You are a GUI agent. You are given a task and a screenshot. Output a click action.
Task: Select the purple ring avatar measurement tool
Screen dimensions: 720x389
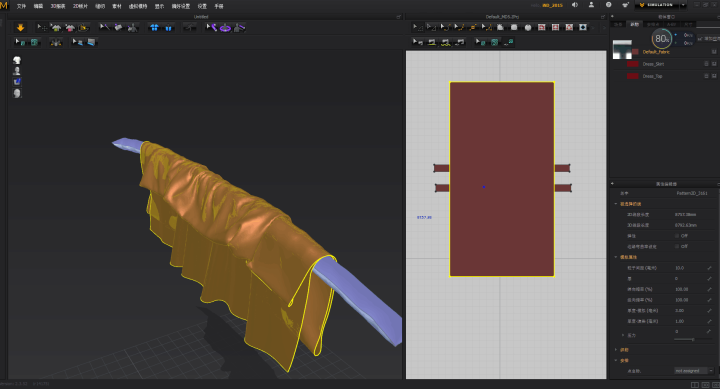(x=225, y=28)
